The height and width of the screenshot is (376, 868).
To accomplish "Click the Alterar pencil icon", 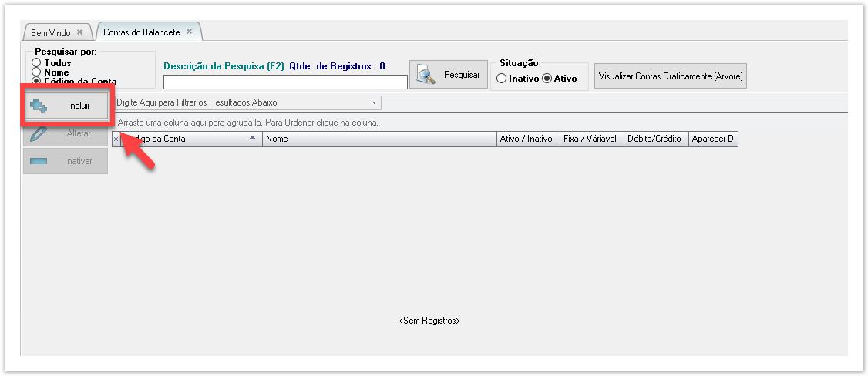I will 38,134.
